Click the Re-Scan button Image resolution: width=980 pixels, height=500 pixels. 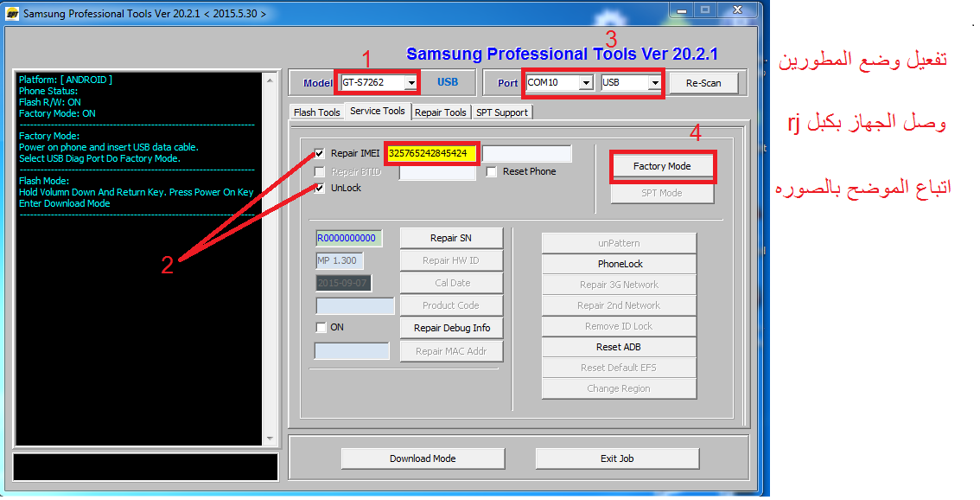pos(703,82)
